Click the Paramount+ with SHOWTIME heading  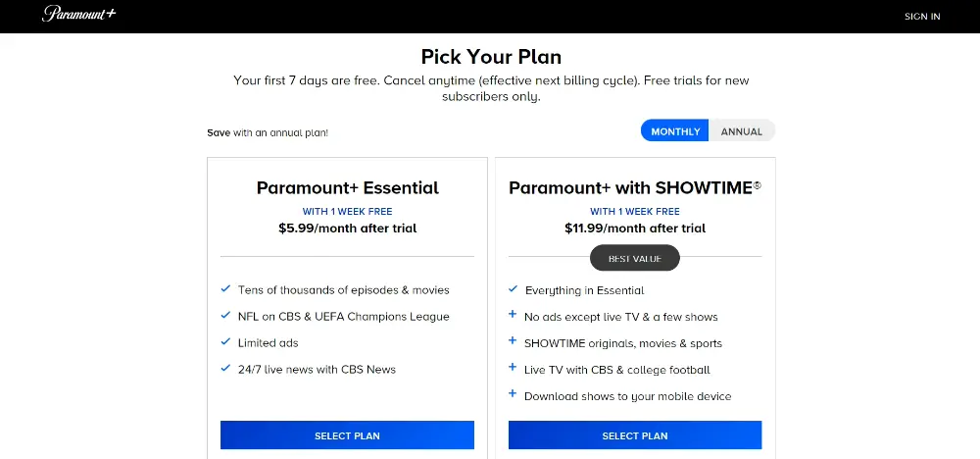coord(635,187)
